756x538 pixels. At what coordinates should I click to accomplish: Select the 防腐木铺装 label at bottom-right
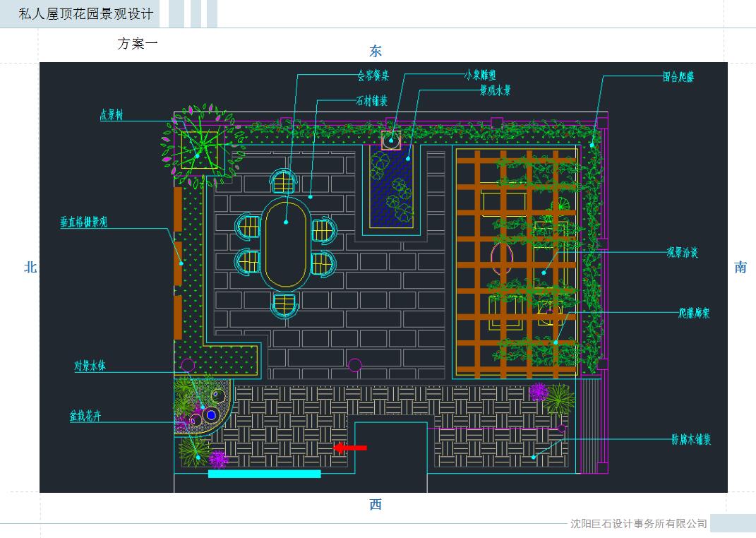pyautogui.click(x=690, y=439)
